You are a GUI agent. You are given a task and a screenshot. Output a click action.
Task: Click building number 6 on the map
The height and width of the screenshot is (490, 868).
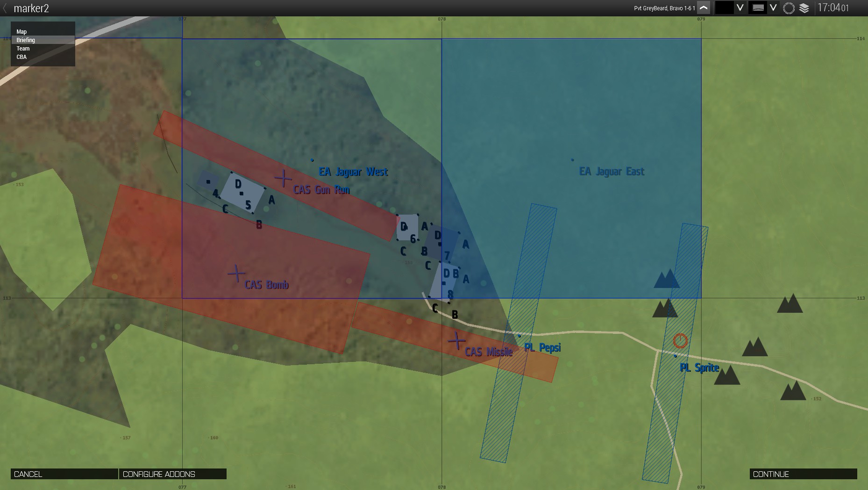click(x=413, y=239)
